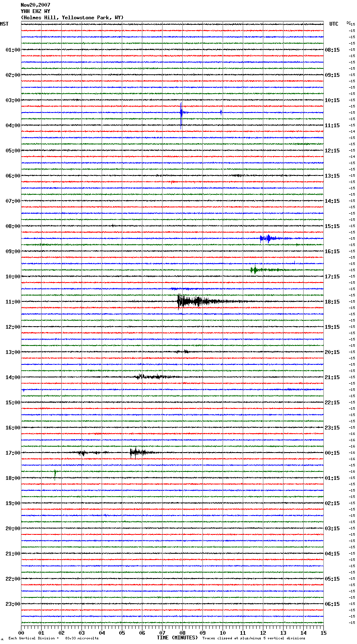Select the 06:00 MST hour label
This screenshot has width=357, height=644.
(13, 176)
